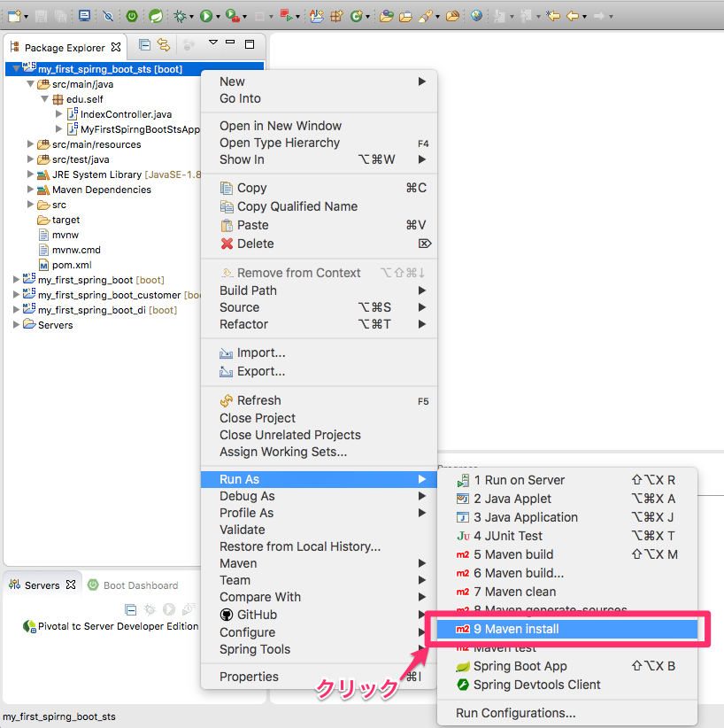The image size is (724, 728).
Task: Click Last Edit Location toolbar arrow
Action: (x=553, y=16)
